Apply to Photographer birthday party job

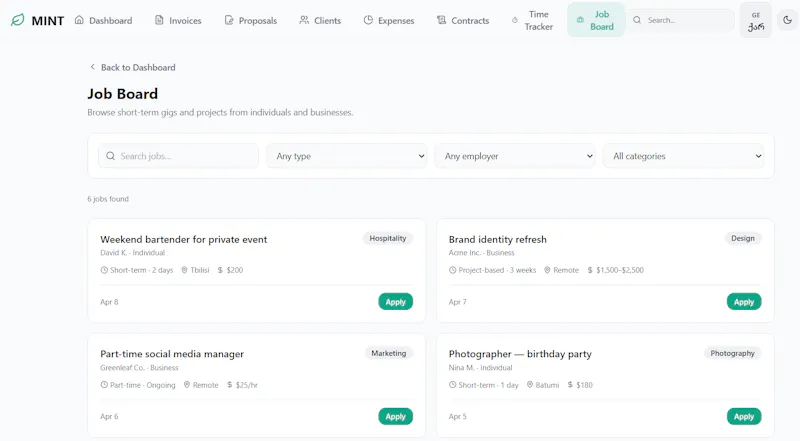pyautogui.click(x=744, y=416)
